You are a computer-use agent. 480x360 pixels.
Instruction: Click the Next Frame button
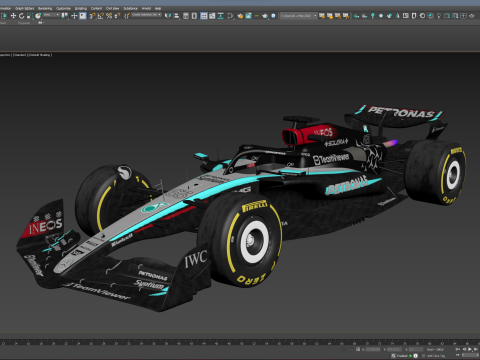pyautogui.click(x=476, y=349)
